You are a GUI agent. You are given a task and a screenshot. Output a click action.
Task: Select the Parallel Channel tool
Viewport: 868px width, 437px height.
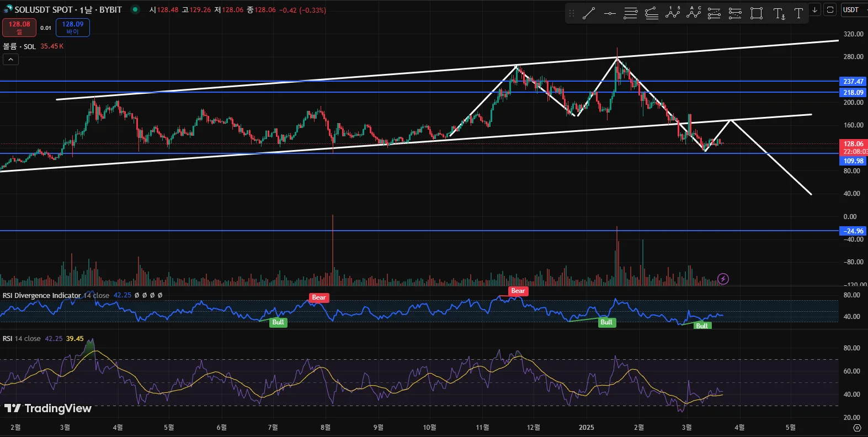point(631,13)
